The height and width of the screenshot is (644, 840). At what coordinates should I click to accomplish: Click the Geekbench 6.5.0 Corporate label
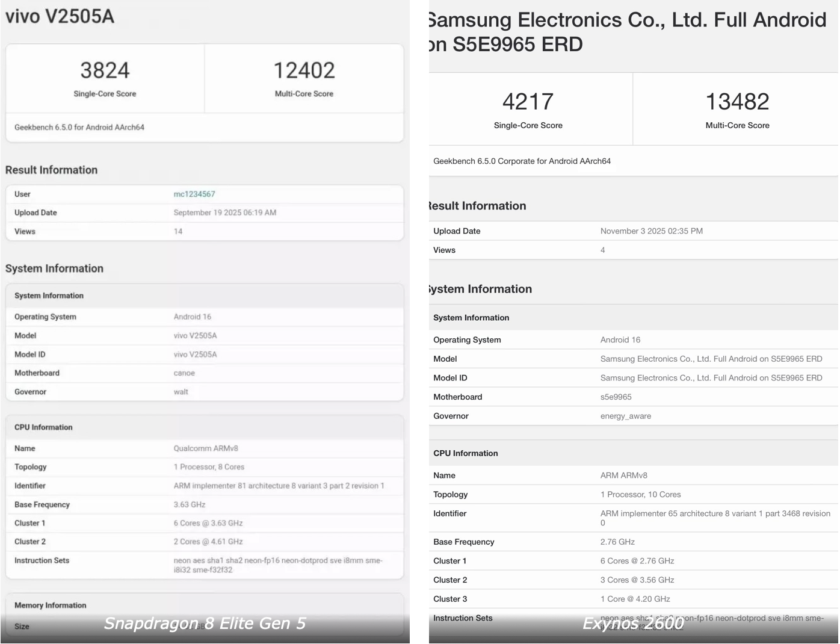522,161
